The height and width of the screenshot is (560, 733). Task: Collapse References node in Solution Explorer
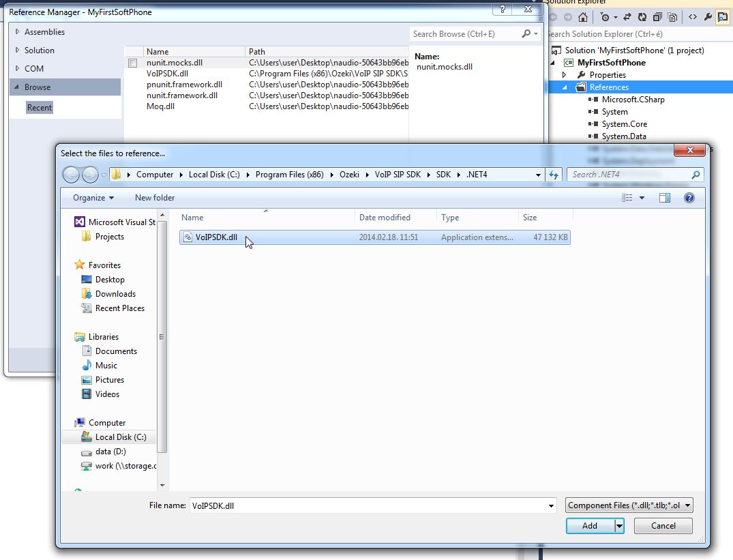[x=565, y=87]
